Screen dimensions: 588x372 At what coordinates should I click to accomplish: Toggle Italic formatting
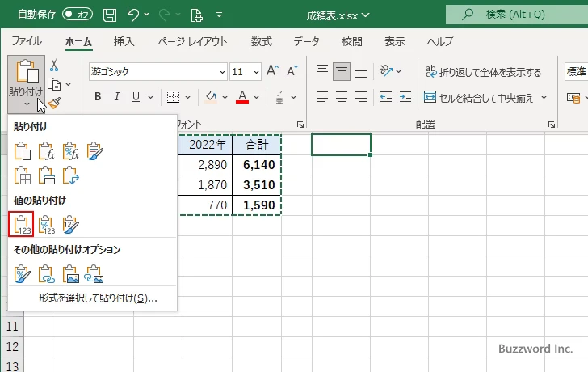click(117, 97)
